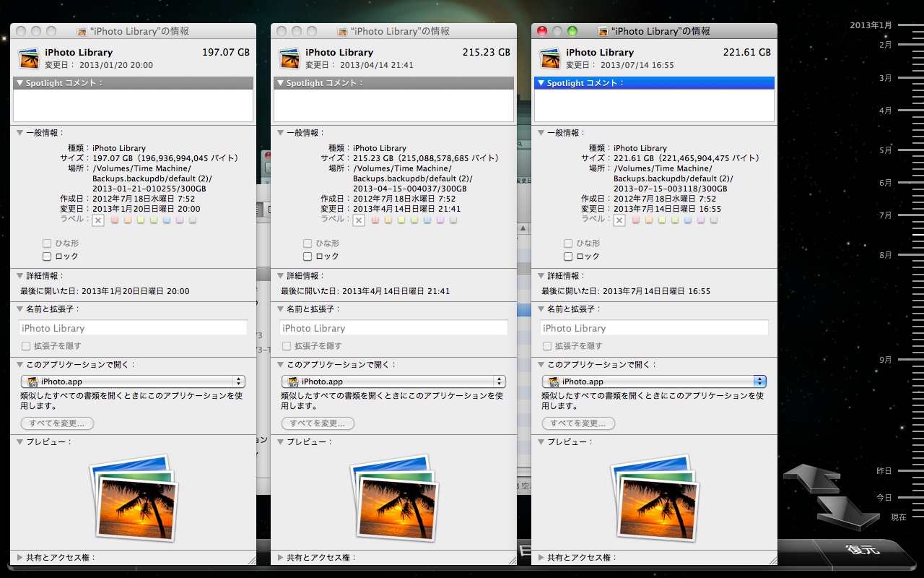Screen dimensions: 924x578
Task: Click the iPhoto Library header icon in the 215.23 GB window
Action: pyautogui.click(x=289, y=58)
